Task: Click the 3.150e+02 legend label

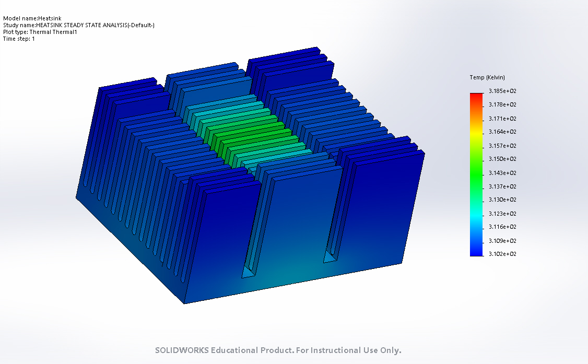Action: coord(502,159)
